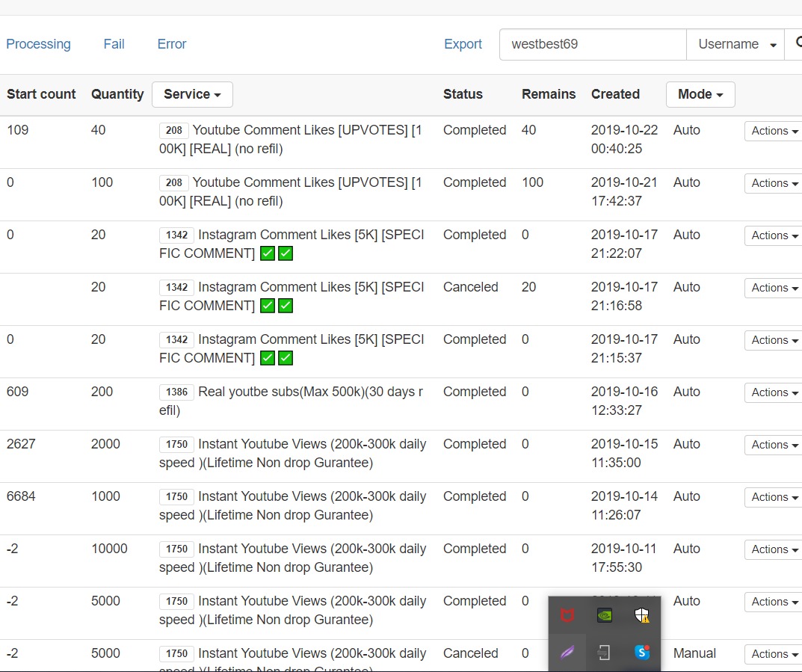
Task: Click the Start count column header
Action: [41, 94]
